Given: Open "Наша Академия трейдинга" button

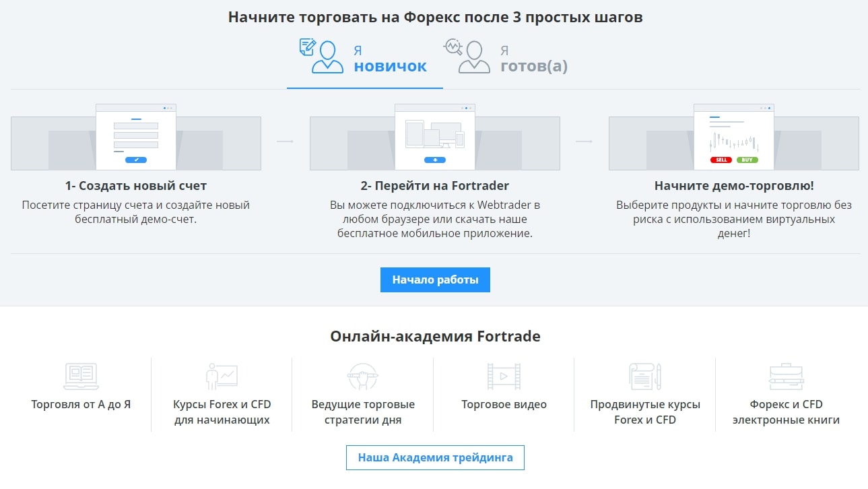Looking at the screenshot, I should pos(435,457).
